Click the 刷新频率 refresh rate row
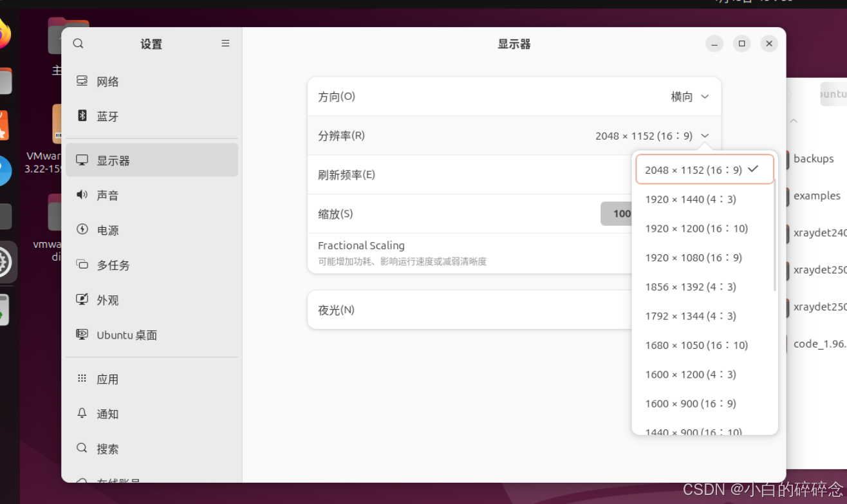 click(470, 175)
